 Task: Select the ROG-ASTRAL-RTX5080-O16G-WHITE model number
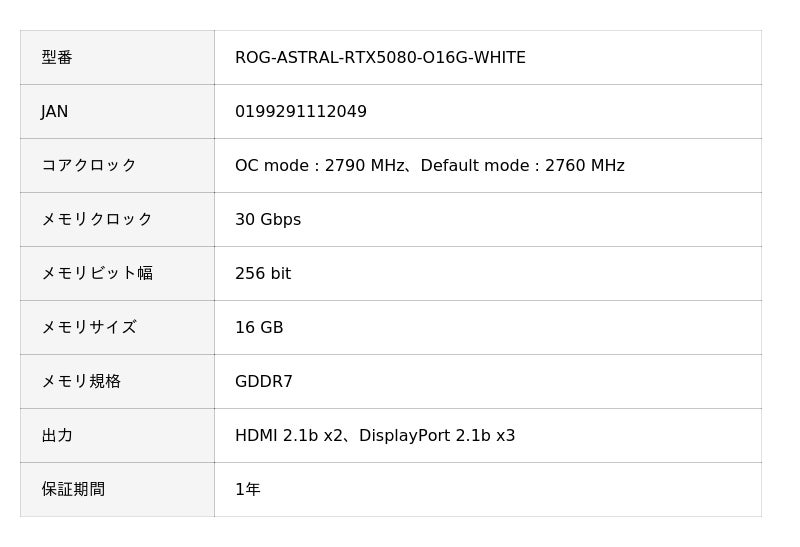coord(380,58)
